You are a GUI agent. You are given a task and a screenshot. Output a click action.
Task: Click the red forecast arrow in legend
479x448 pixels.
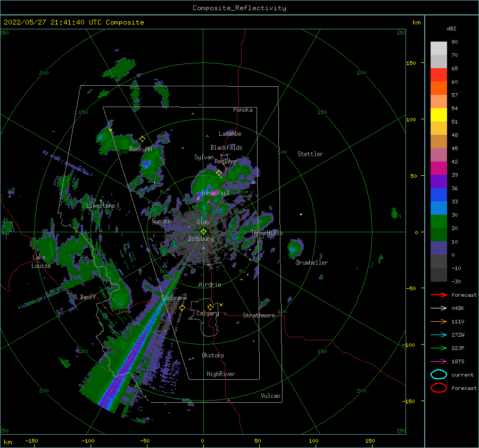[x=439, y=295]
